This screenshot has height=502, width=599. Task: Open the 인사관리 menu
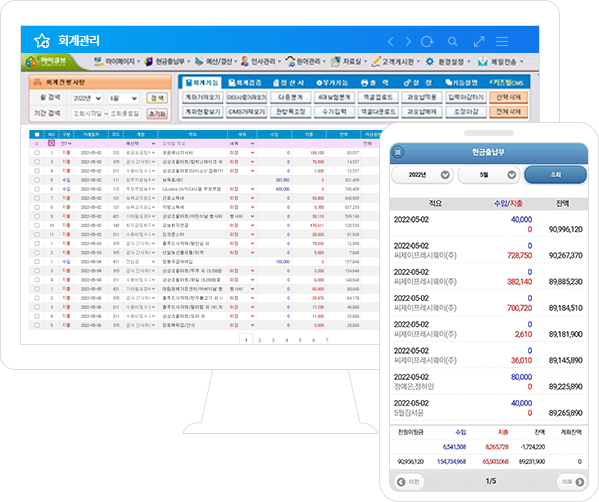coord(261,62)
